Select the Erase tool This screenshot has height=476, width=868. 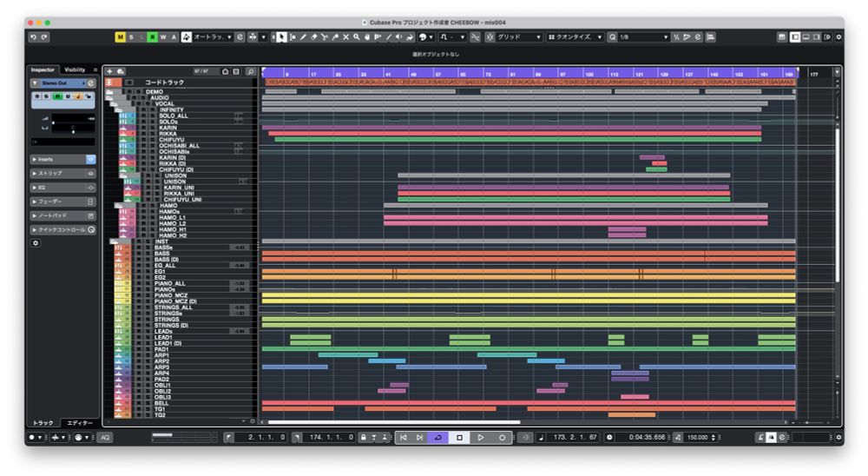tap(314, 37)
